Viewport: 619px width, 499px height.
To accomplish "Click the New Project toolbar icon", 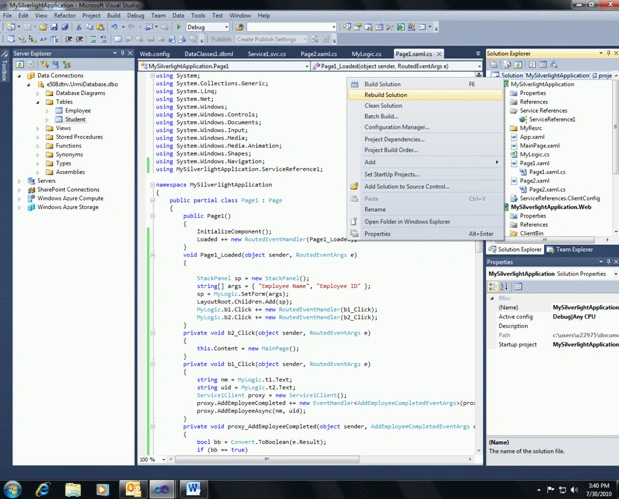I will (11, 27).
